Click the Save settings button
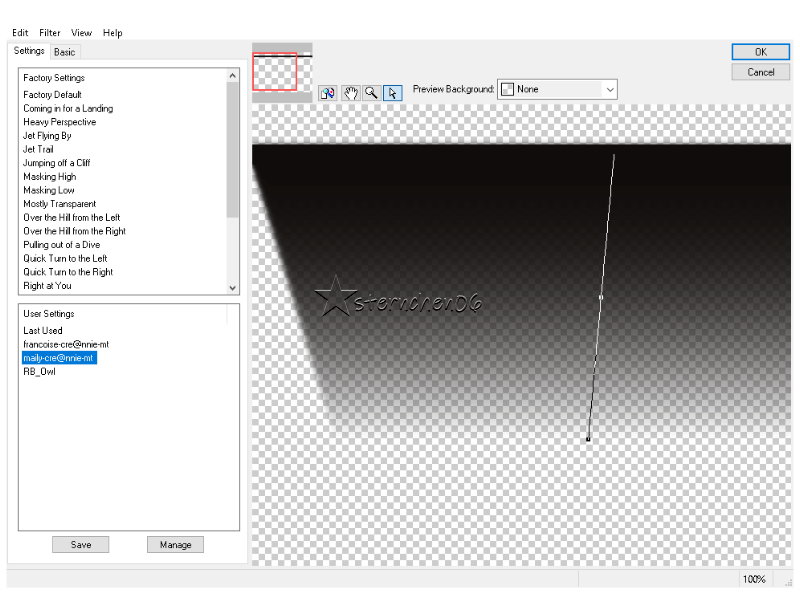 point(81,544)
